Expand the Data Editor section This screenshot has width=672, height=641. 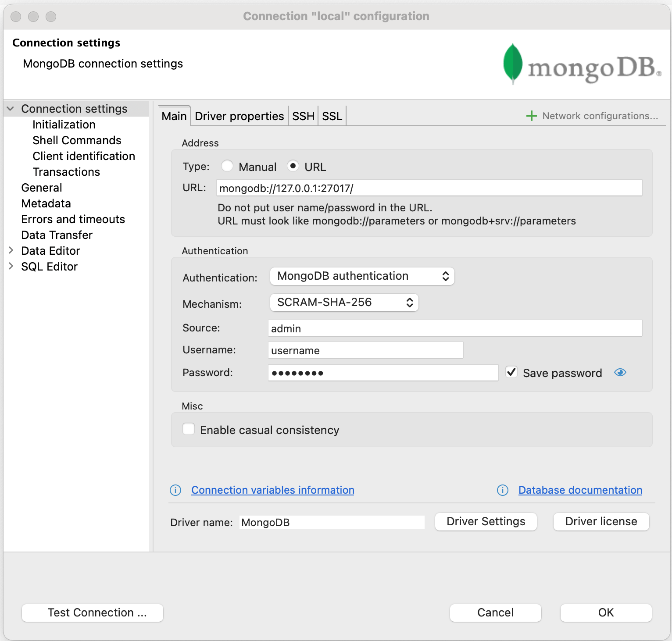coord(11,250)
